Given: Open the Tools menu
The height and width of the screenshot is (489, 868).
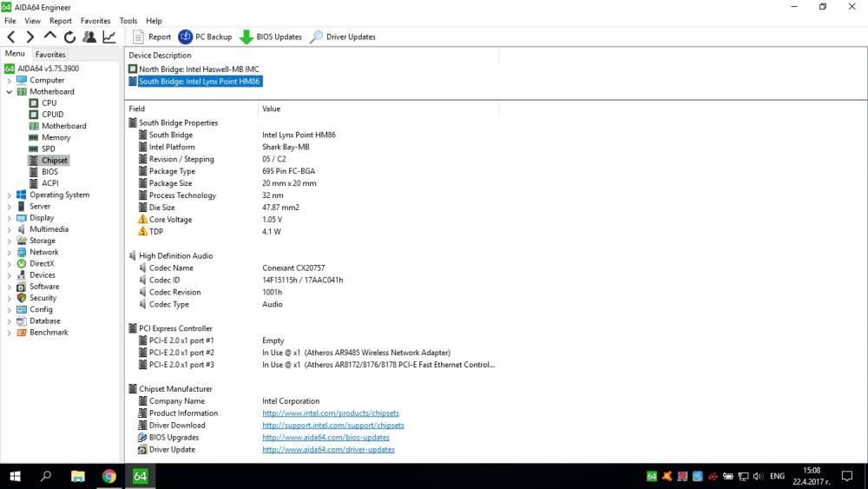Looking at the screenshot, I should (x=128, y=21).
